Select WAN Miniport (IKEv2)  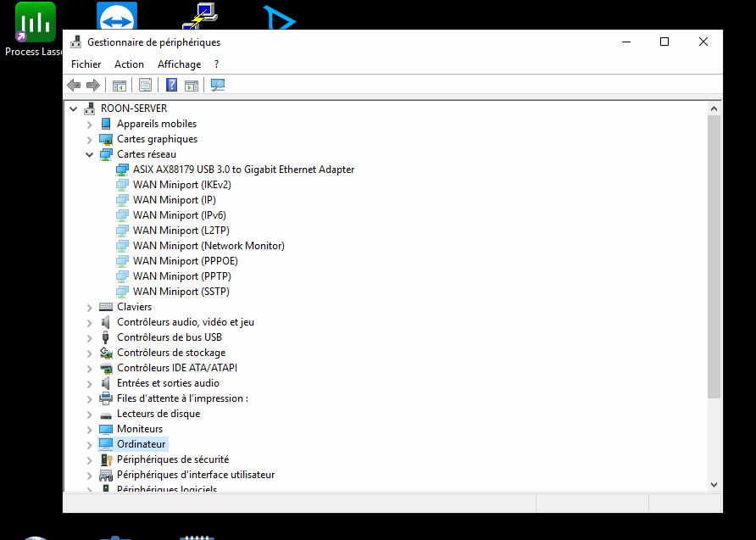point(181,185)
